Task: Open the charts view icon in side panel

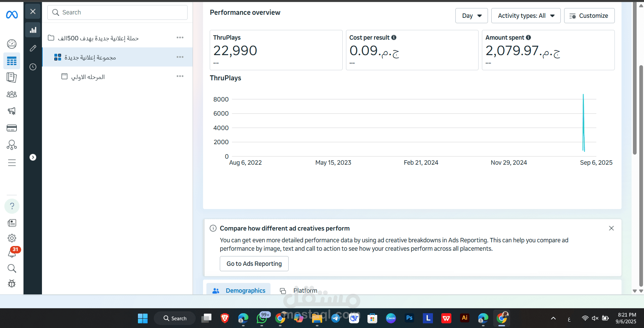Action: (x=33, y=30)
